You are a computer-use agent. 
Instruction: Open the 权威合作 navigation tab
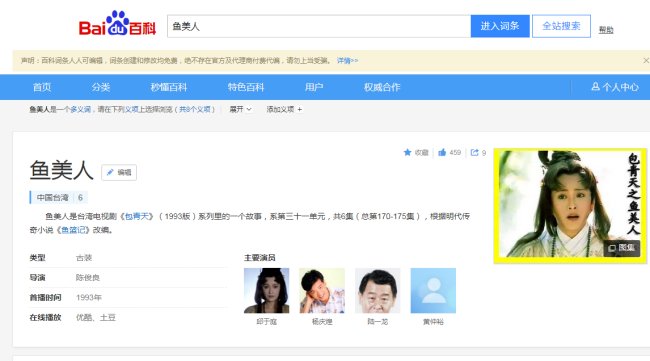click(382, 87)
